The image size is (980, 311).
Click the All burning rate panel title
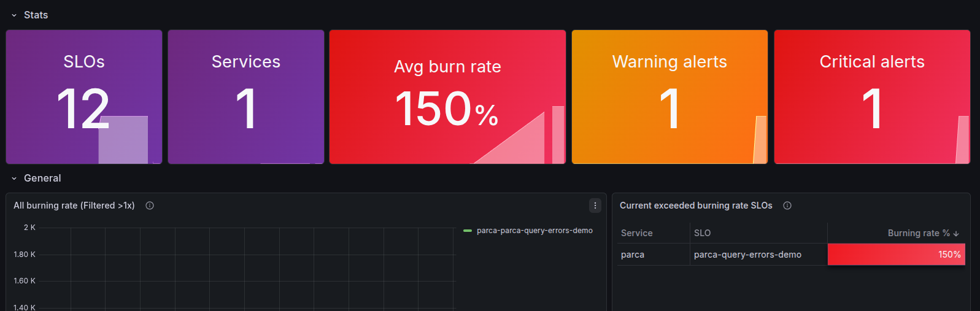coord(74,205)
